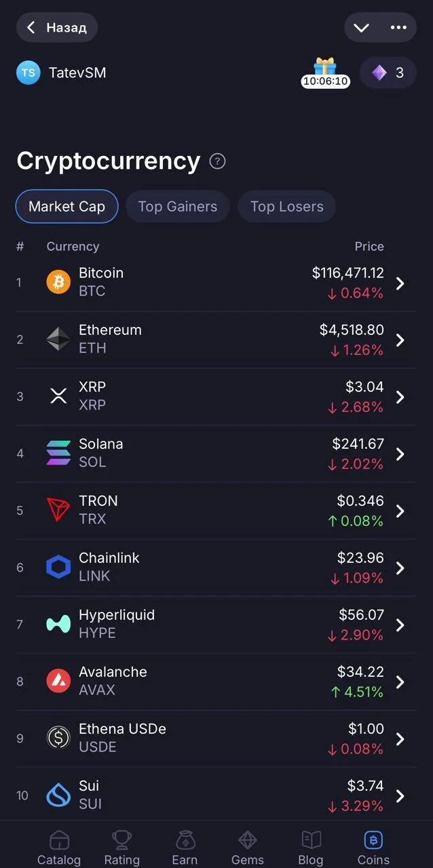Select the Market Cap filter
Viewport: 433px width, 868px height.
coord(67,207)
